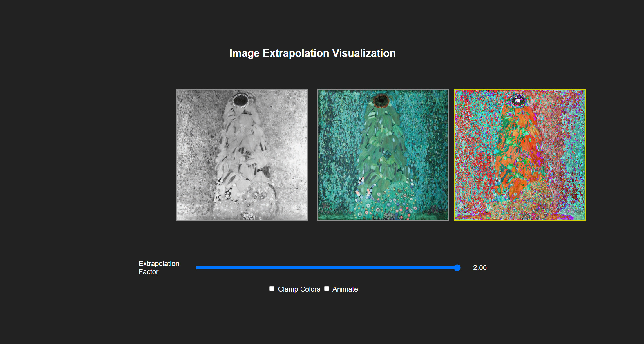The height and width of the screenshot is (344, 644).
Task: Click the 2.00 slider value readout
Action: click(480, 268)
